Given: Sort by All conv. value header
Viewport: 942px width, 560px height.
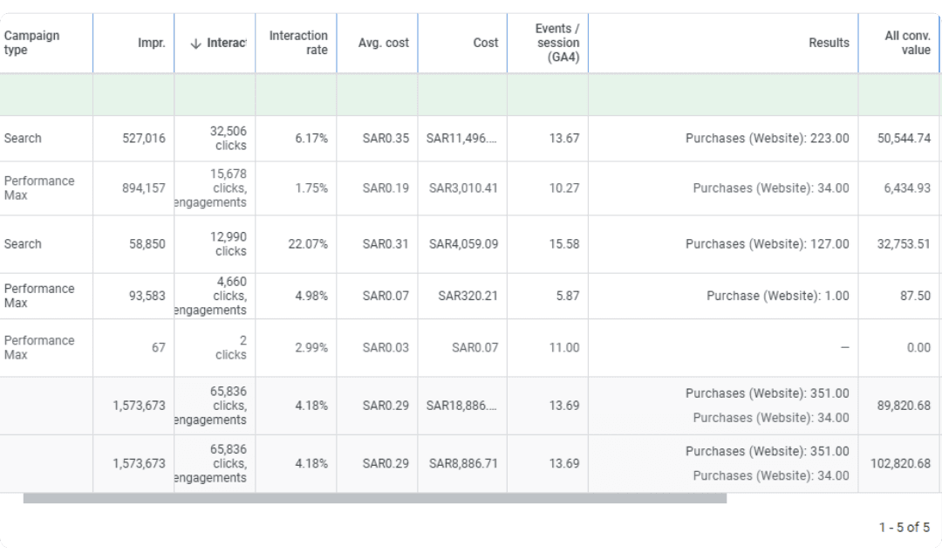Looking at the screenshot, I should click(907, 43).
